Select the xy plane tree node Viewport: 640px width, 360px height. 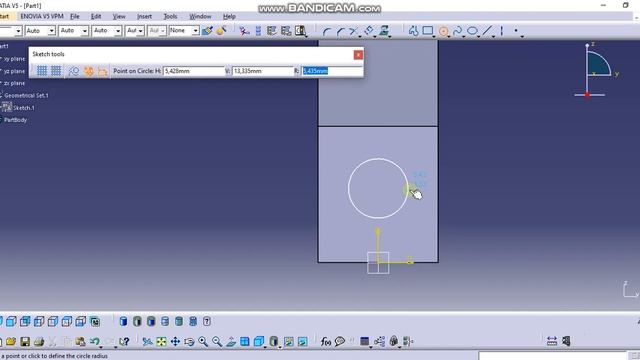coord(14,59)
